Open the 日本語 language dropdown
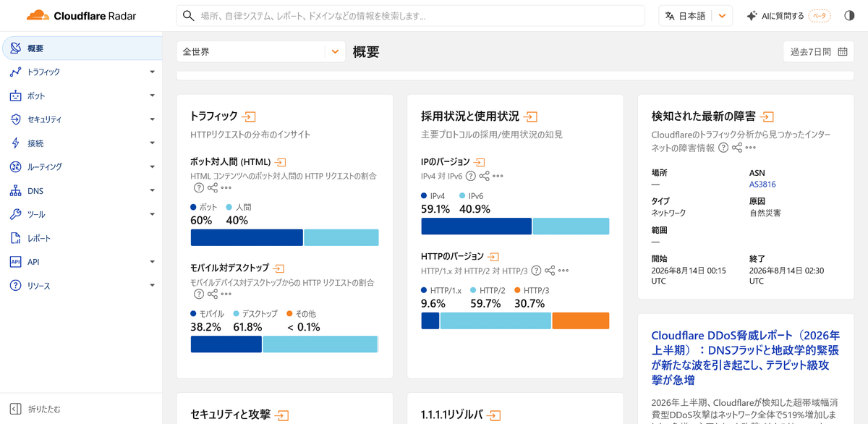Screen dimensions: 868x424 point(695,16)
